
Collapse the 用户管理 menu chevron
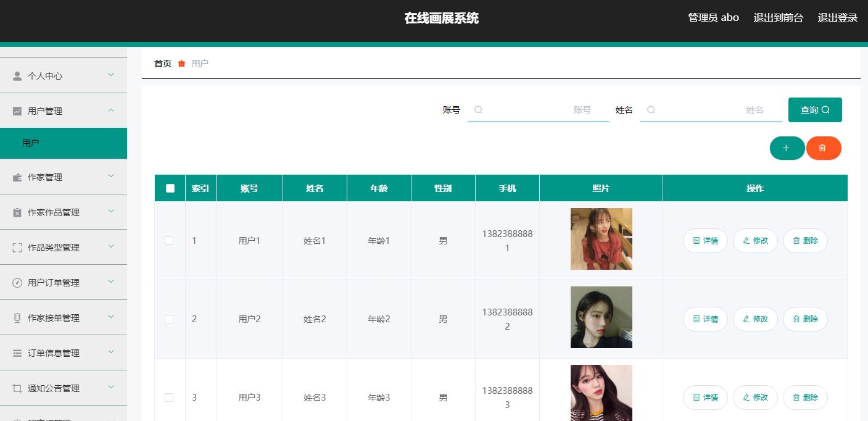point(111,110)
